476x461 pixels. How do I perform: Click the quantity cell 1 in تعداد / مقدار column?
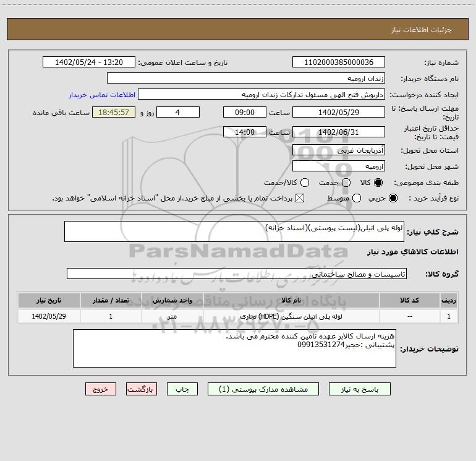(111, 316)
